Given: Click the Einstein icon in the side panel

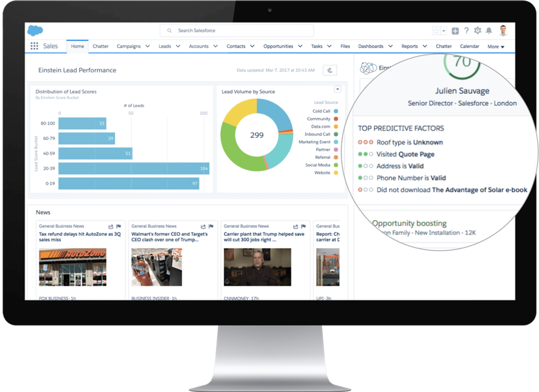Looking at the screenshot, I should (368, 68).
